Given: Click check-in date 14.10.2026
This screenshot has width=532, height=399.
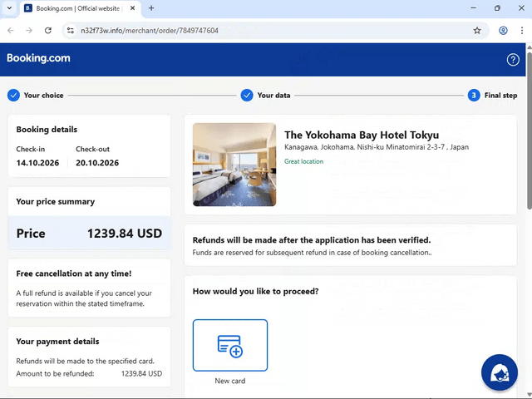Looking at the screenshot, I should point(37,163).
